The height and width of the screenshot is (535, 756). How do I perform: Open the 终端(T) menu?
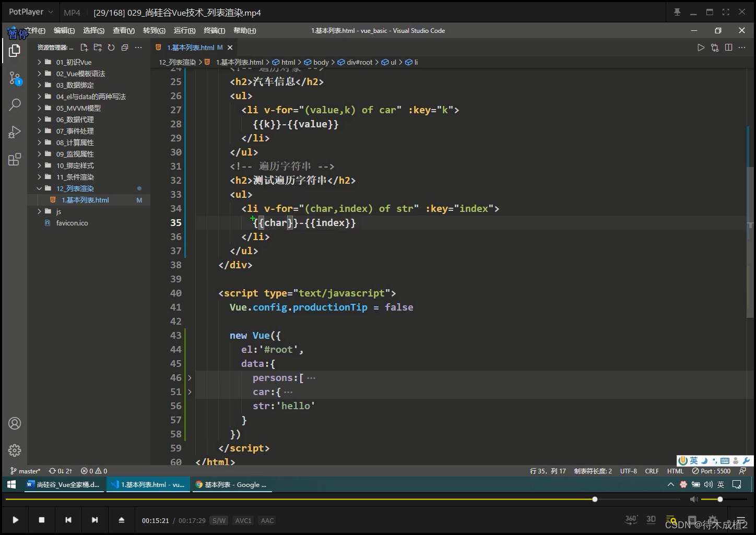[215, 31]
